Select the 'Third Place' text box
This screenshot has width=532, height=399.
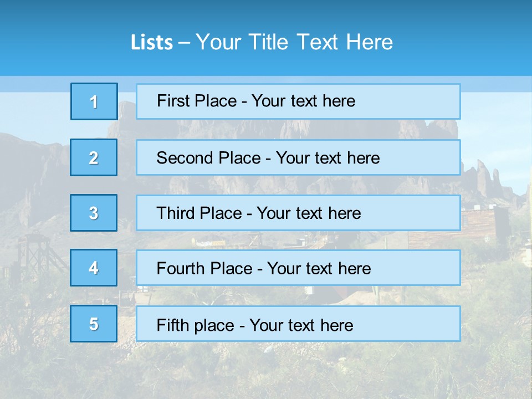pyautogui.click(x=298, y=213)
